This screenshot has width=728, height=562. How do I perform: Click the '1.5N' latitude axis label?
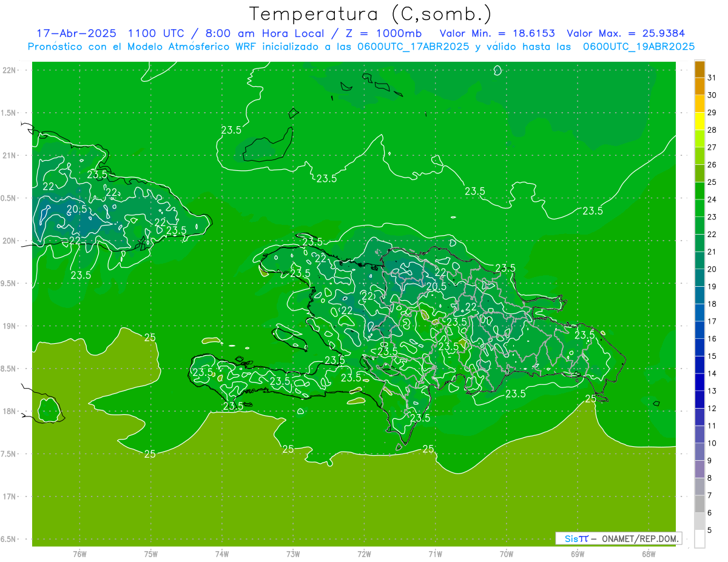[x=9, y=113]
